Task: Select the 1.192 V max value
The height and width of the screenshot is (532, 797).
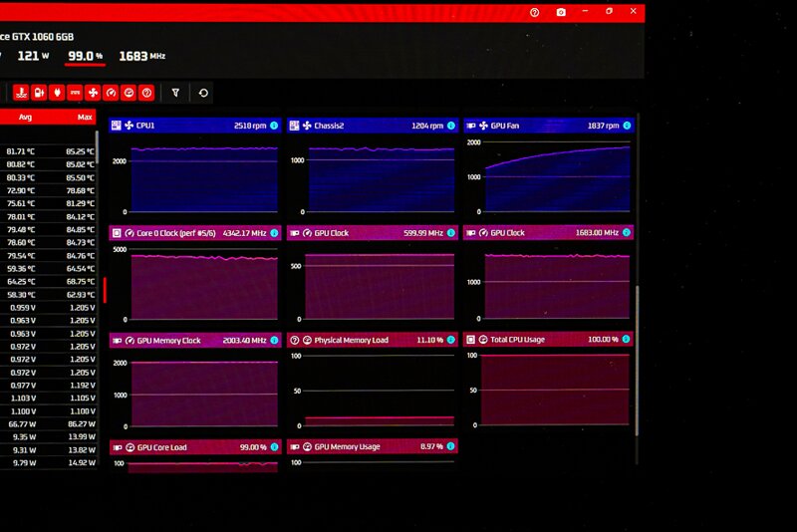Action: point(82,386)
